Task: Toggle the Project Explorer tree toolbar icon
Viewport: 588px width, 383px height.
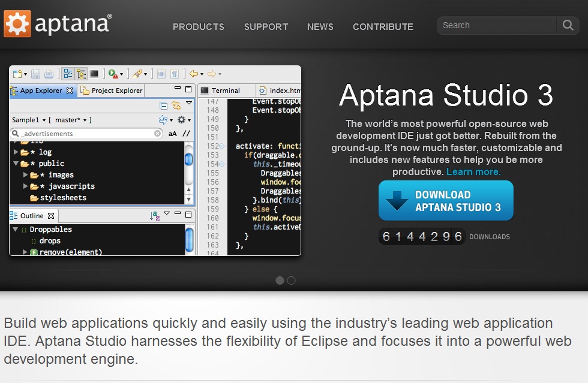Action: (81, 74)
